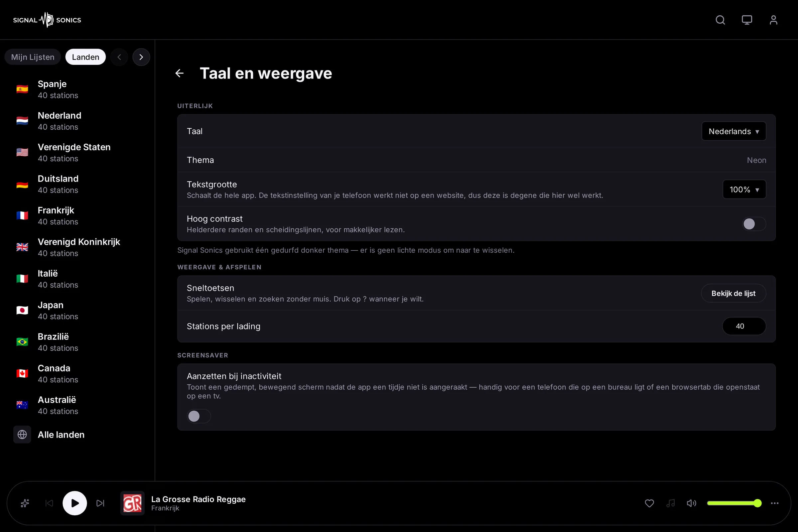
Task: Open the three-dot more options menu
Action: [x=775, y=503]
